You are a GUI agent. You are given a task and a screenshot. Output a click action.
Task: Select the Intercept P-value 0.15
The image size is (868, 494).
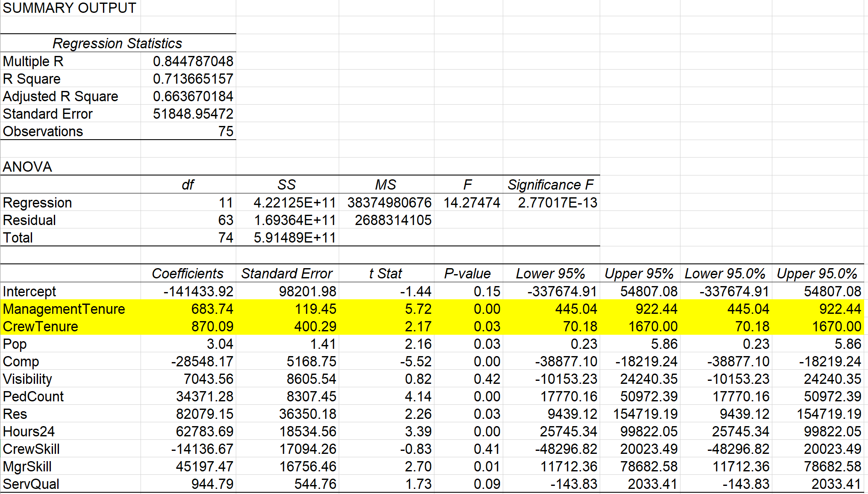pyautogui.click(x=487, y=291)
